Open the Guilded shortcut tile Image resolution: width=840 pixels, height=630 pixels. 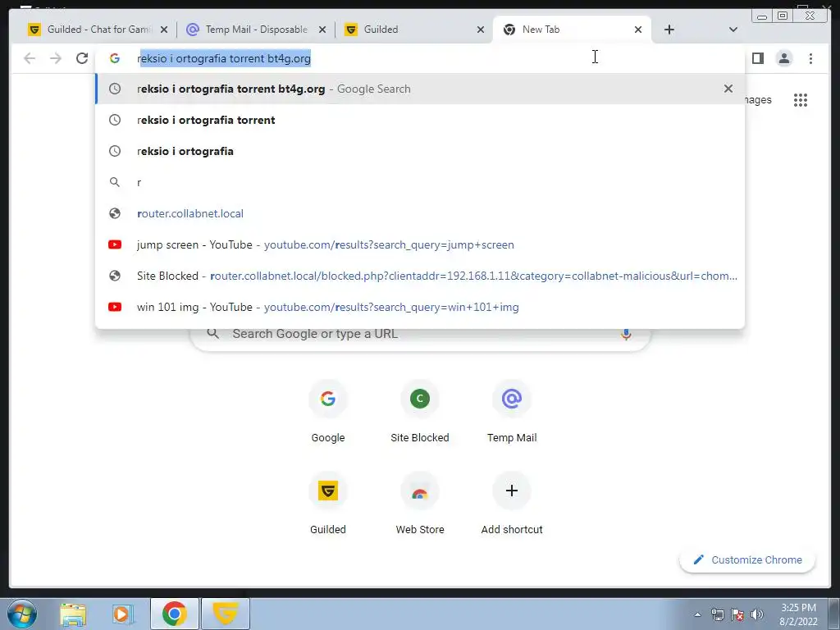click(x=328, y=504)
